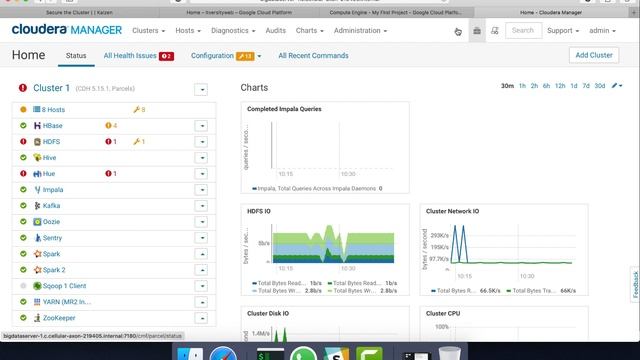Image resolution: width=640 pixels, height=360 pixels.
Task: Open Hive actions dropdown
Action: (202, 158)
